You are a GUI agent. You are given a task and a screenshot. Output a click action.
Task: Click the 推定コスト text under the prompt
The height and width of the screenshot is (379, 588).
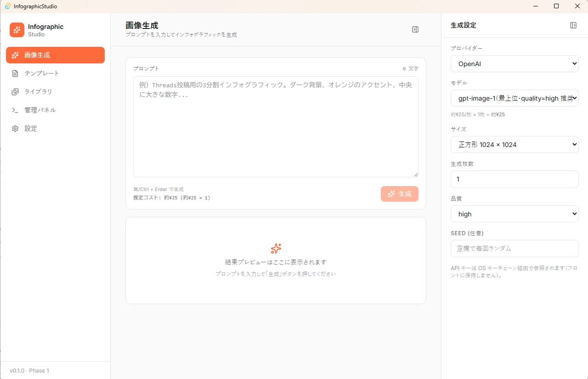click(172, 198)
